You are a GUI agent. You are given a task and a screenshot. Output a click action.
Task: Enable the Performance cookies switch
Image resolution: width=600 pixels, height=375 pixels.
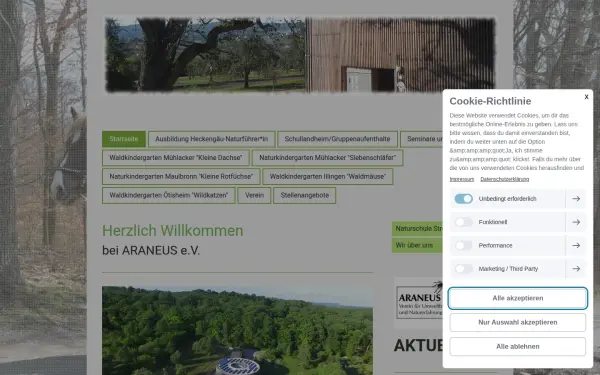tap(463, 245)
